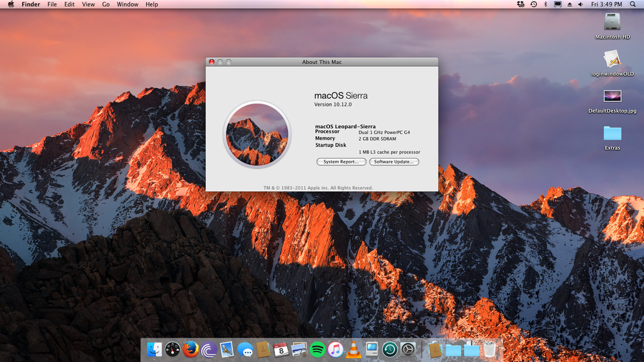Click the Version 10.12.0 text
This screenshot has height=362, width=644.
click(333, 105)
